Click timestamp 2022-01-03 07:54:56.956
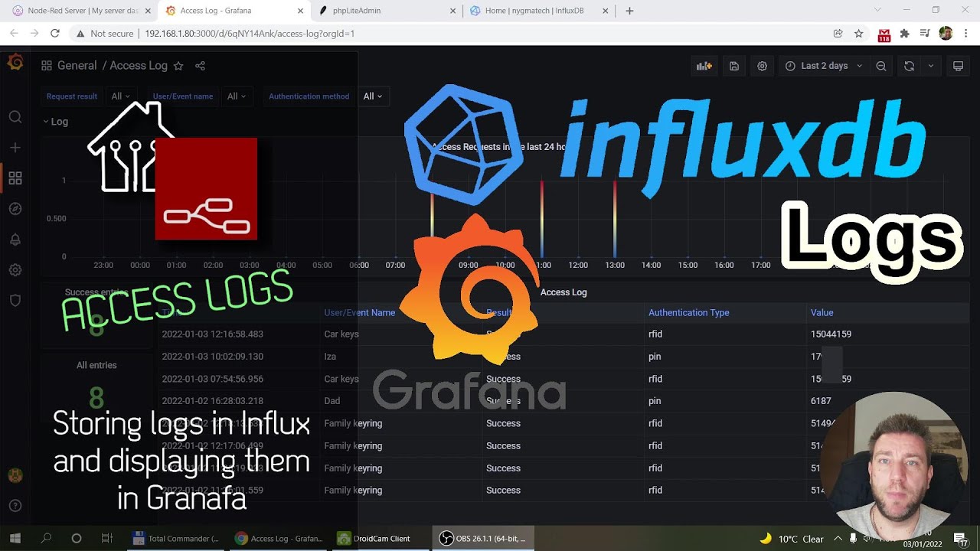This screenshot has height=551, width=980. pyautogui.click(x=212, y=379)
